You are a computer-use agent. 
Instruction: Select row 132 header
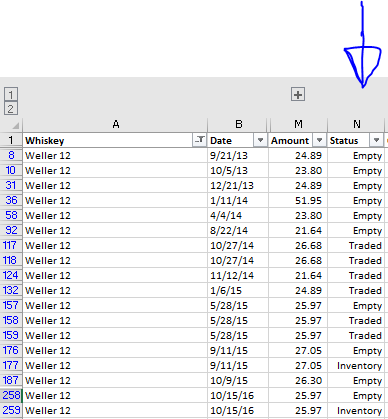pos(11,290)
